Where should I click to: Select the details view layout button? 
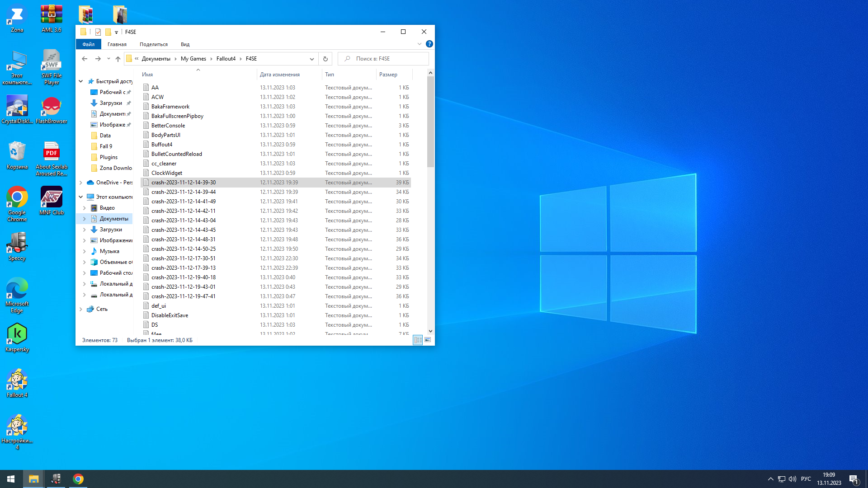click(x=418, y=340)
